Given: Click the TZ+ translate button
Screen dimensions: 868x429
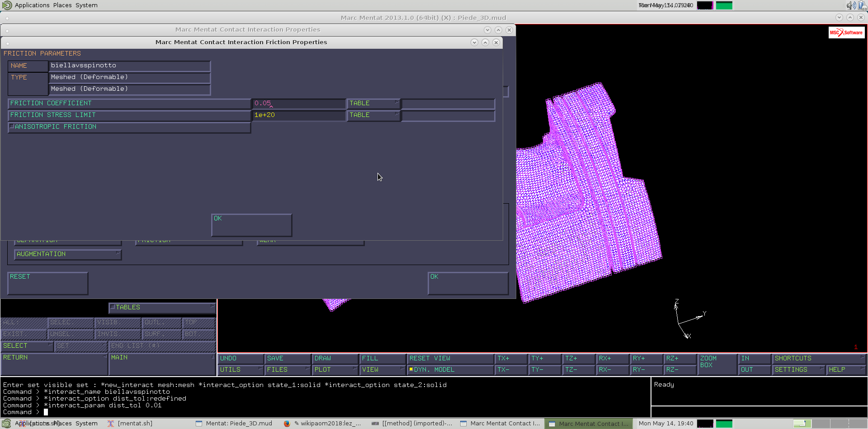Looking at the screenshot, I should [579, 359].
